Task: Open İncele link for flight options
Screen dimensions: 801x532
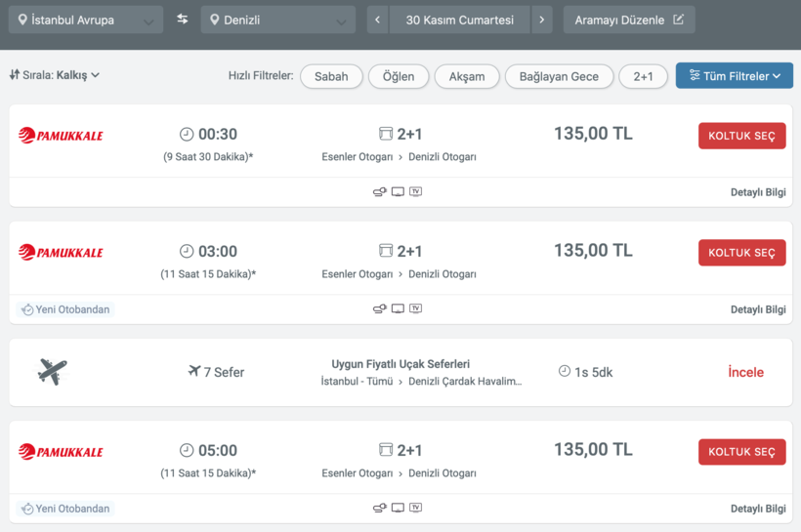Action: pos(745,372)
